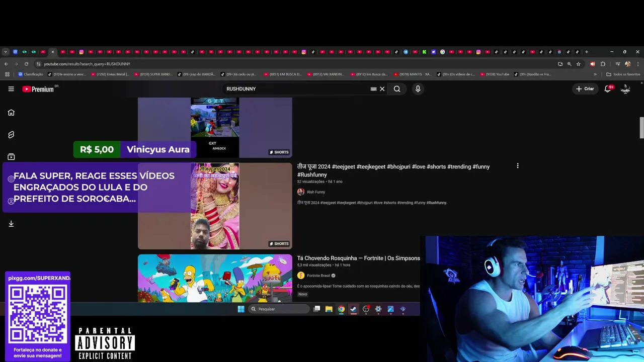Open Subscriptions from the sidebar
644x362 pixels.
pyautogui.click(x=11, y=156)
